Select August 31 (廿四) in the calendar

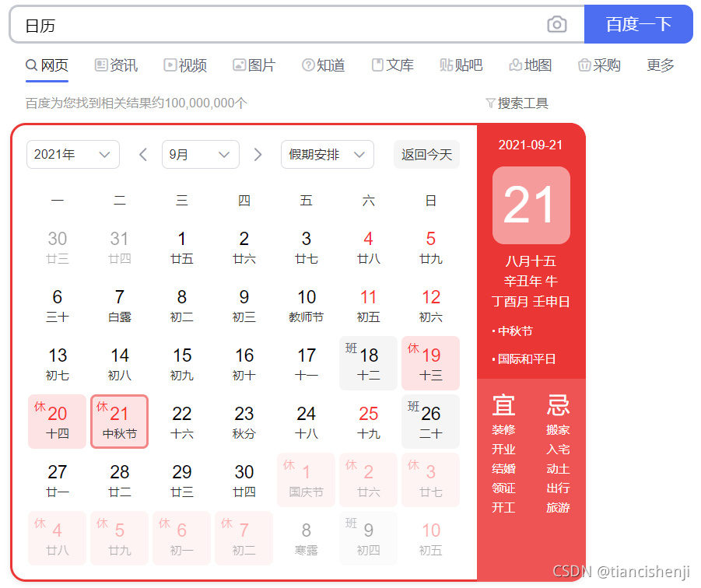(119, 247)
